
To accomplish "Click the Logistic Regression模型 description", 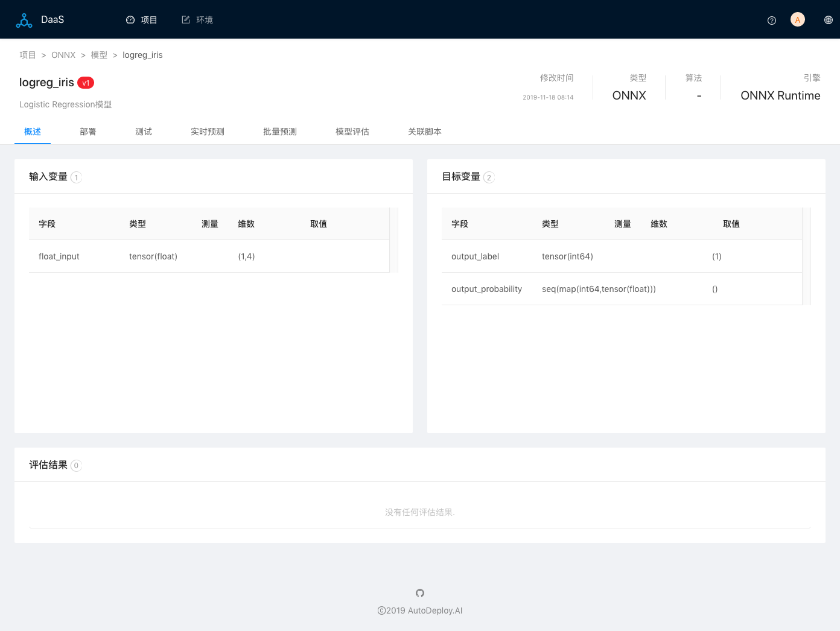I will (66, 104).
